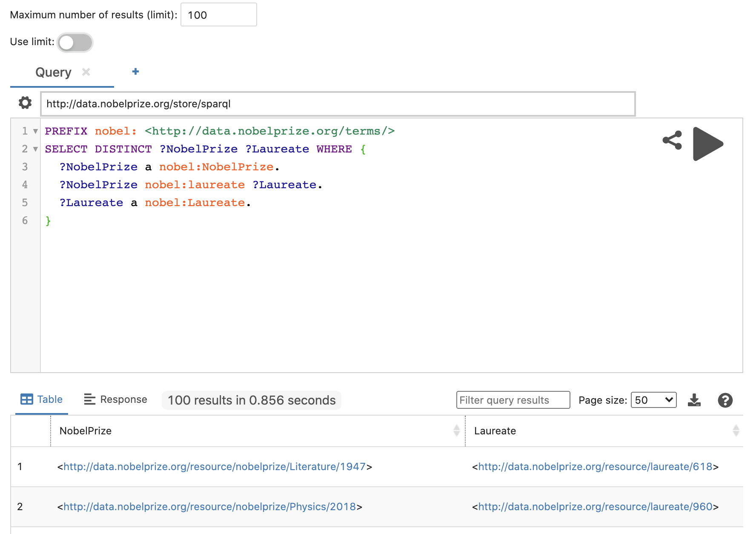
Task: Click the DISTINCT keyword in the query
Action: coord(123,149)
